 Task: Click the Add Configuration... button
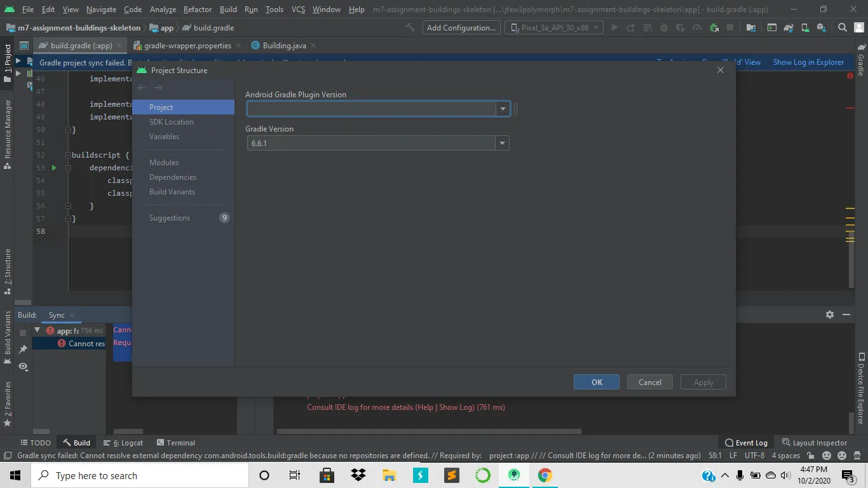(x=461, y=28)
